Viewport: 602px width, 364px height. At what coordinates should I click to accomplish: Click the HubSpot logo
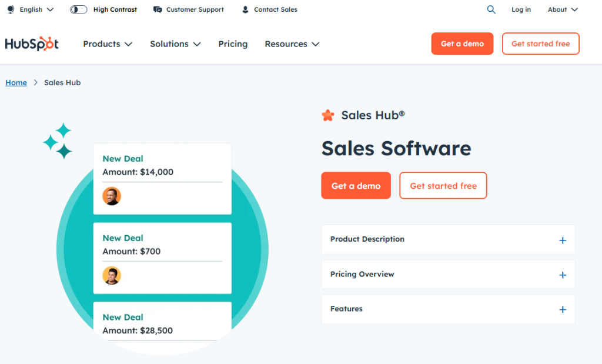coord(32,44)
